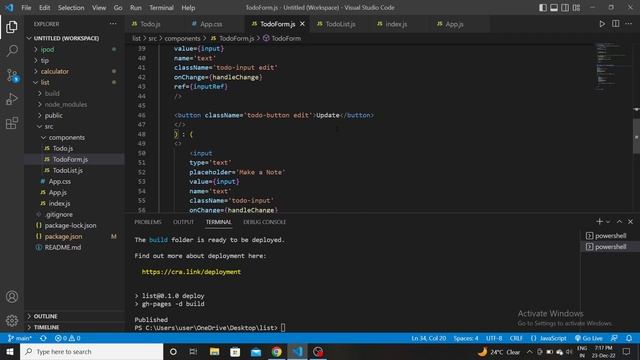640x360 pixels.
Task: Open the terminal launch profile dropdown arrow
Action: [608, 222]
